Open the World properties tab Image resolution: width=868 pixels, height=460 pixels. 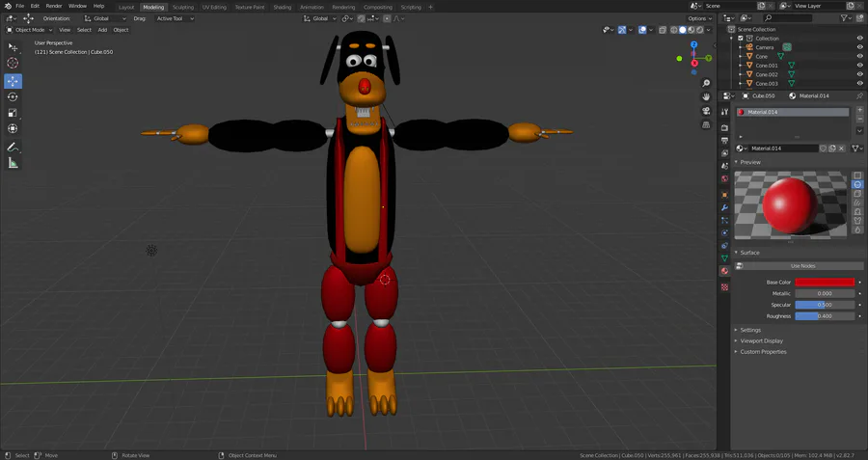pyautogui.click(x=724, y=178)
